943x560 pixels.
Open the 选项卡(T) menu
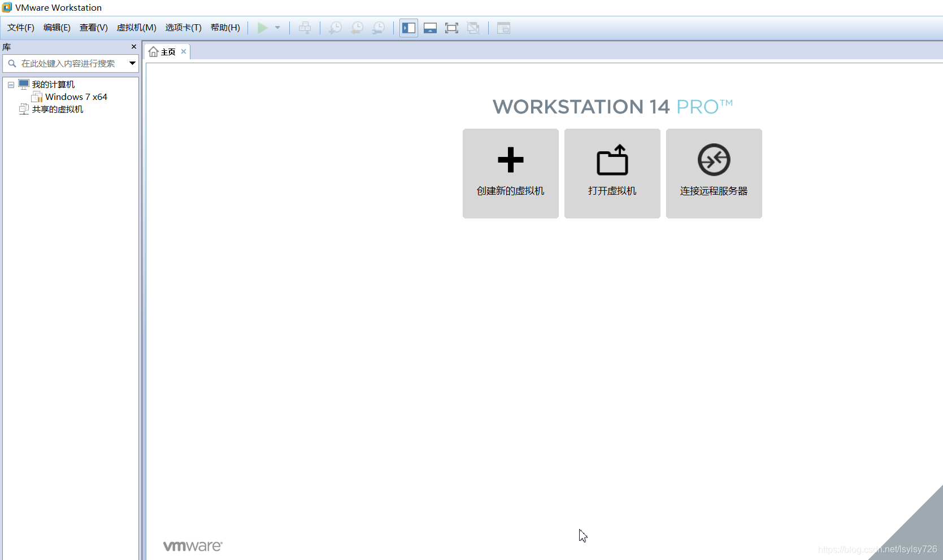(184, 28)
